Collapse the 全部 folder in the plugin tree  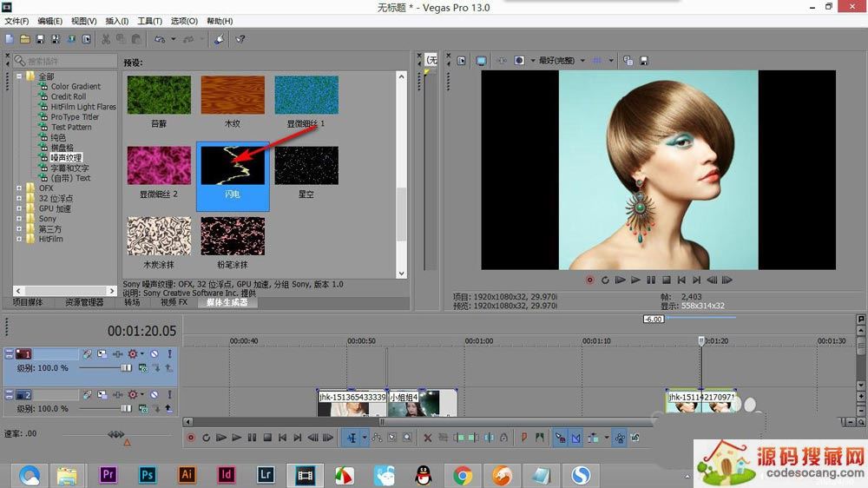19,76
